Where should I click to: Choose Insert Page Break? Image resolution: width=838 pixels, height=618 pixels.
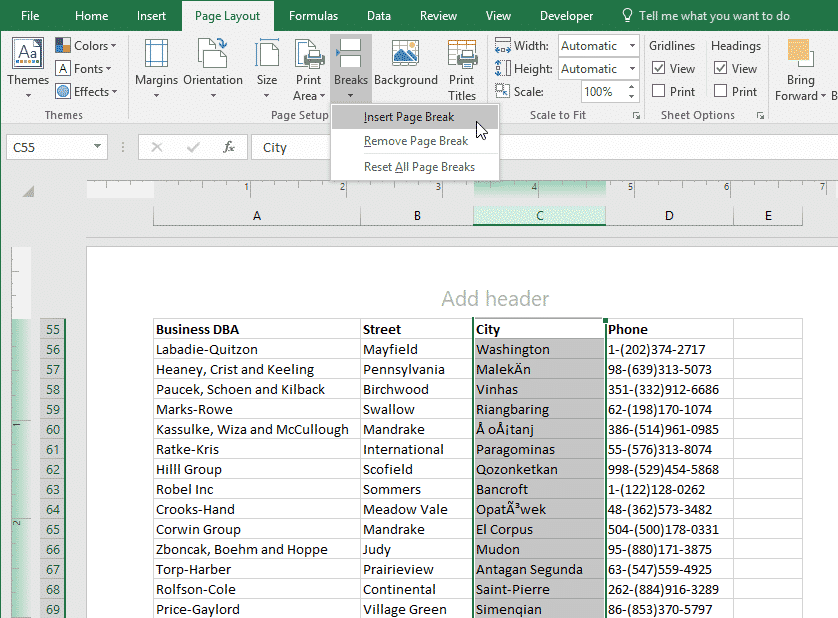[x=415, y=117]
